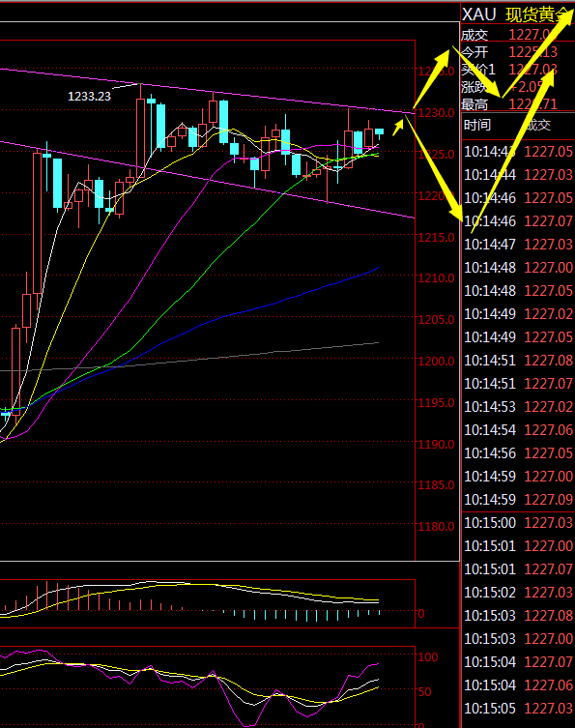575x728 pixels.
Task: Select the 10:14:59 row priced 1227.09
Action: click(x=518, y=500)
